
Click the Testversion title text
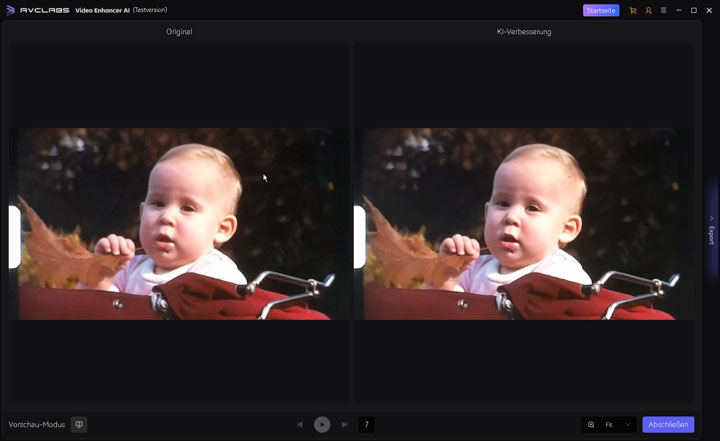(150, 10)
